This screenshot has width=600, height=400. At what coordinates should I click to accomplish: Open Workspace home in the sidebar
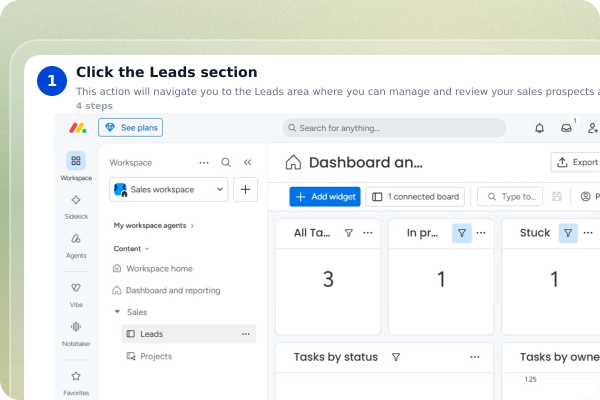(x=153, y=269)
